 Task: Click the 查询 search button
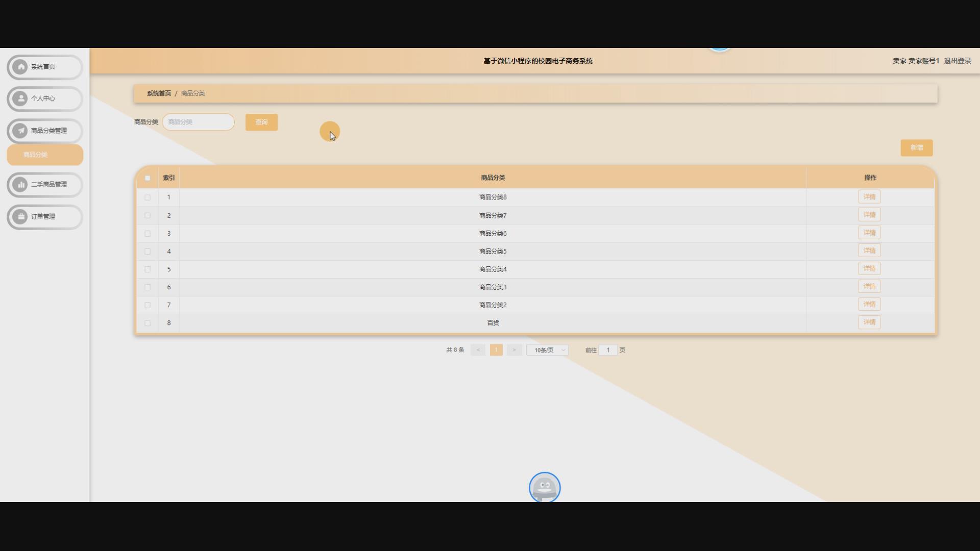pyautogui.click(x=261, y=122)
